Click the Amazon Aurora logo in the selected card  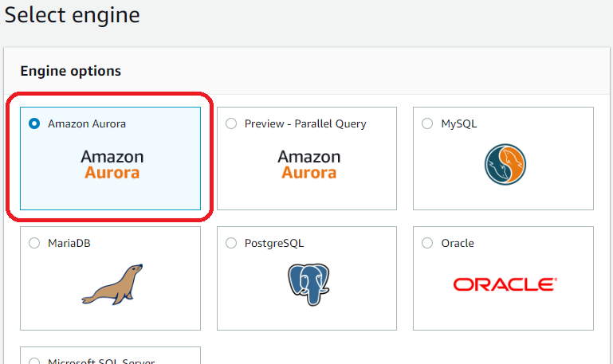112,164
